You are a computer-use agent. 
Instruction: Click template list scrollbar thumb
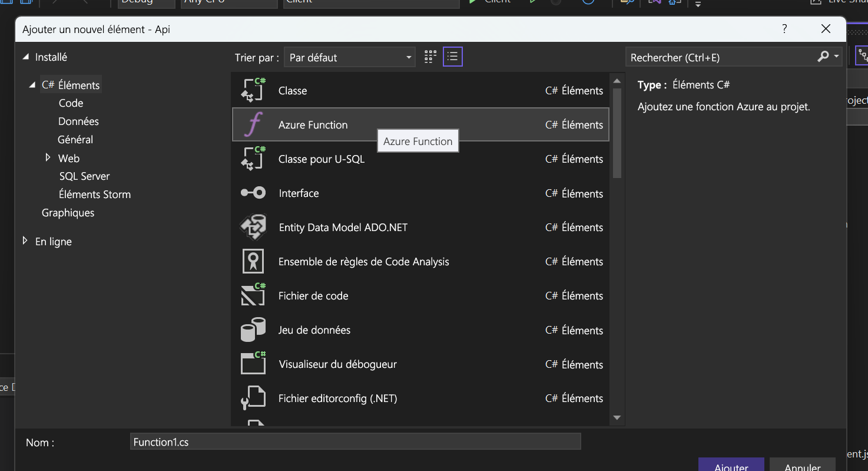(x=617, y=133)
